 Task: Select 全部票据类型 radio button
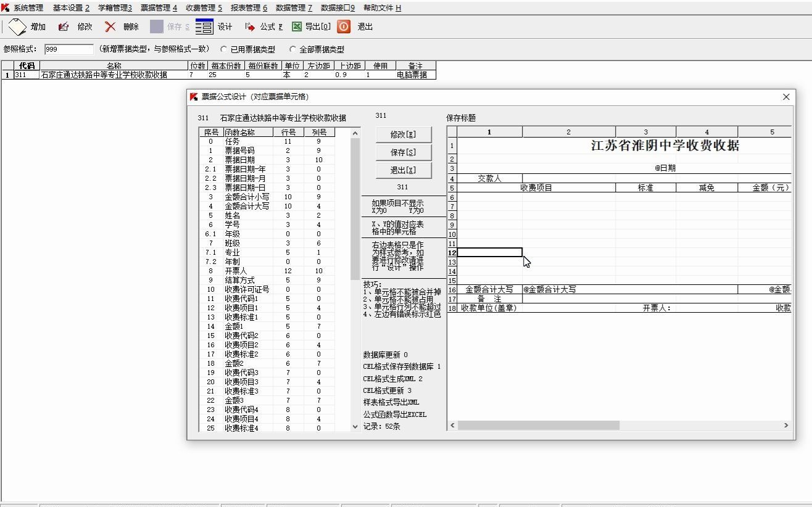[x=292, y=49]
